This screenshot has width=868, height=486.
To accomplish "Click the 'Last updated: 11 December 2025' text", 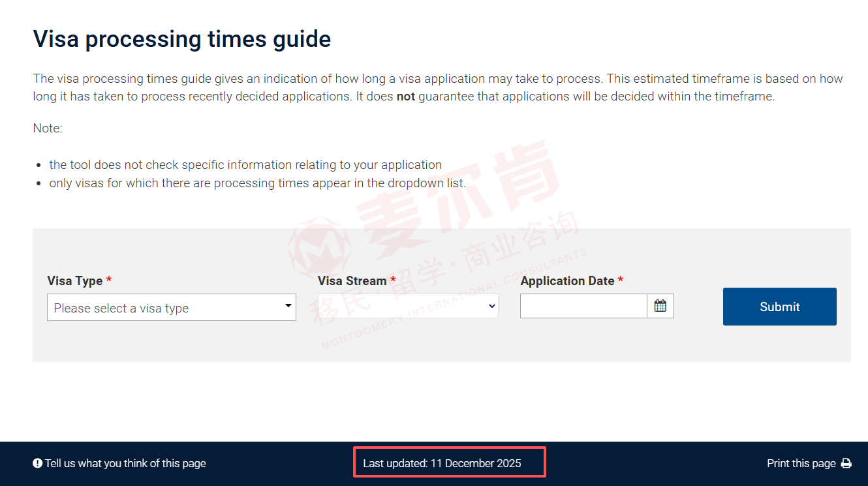I will coord(442,463).
